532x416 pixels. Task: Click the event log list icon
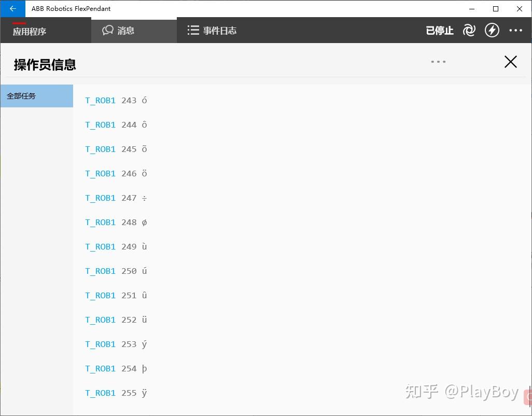193,30
